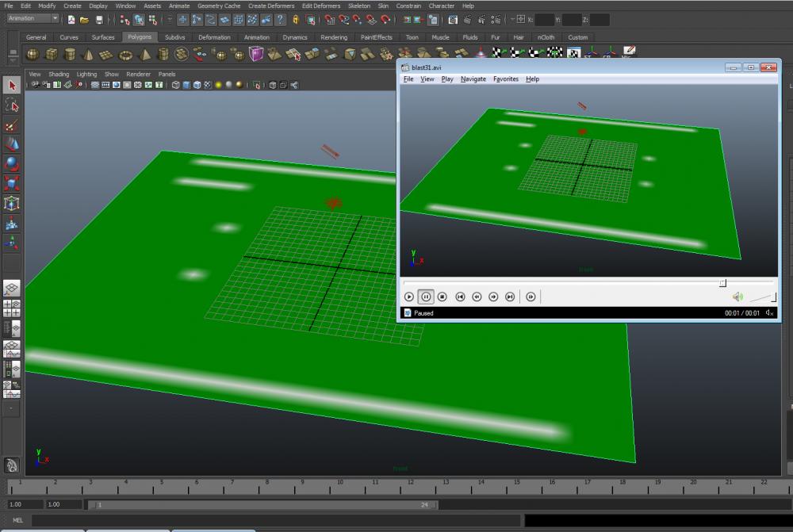Toggle the wireframe cube display in viewport
The height and width of the screenshot is (532, 793).
(175, 85)
